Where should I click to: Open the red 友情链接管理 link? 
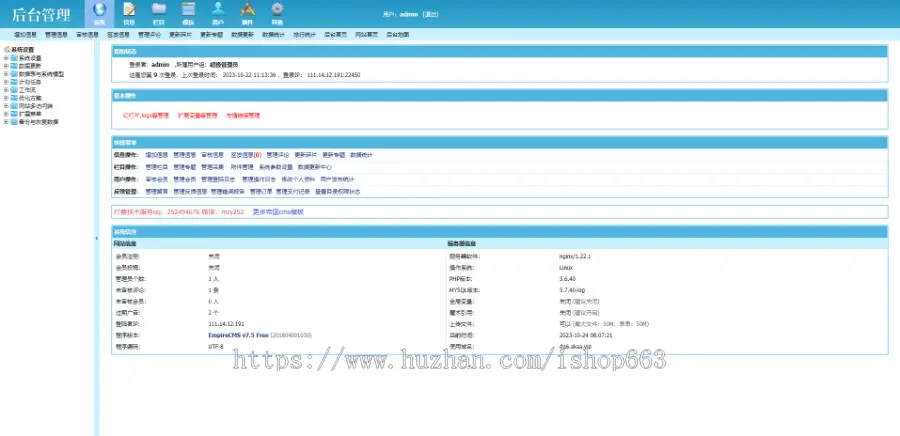pos(243,115)
